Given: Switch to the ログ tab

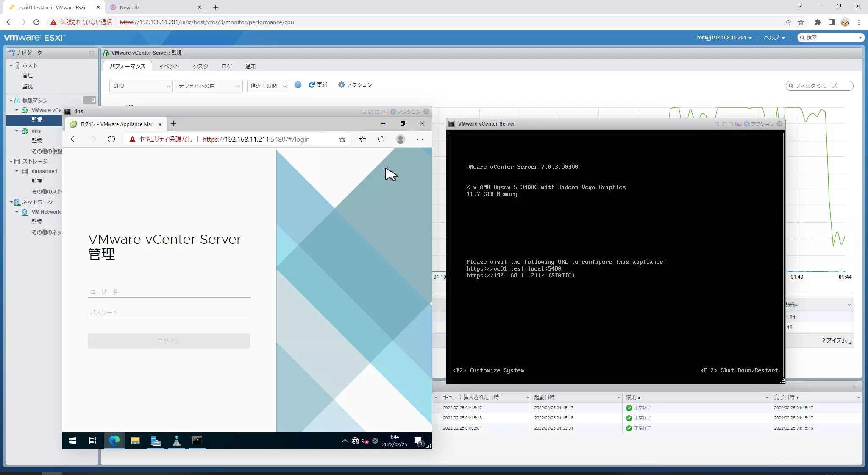Looking at the screenshot, I should [x=227, y=67].
